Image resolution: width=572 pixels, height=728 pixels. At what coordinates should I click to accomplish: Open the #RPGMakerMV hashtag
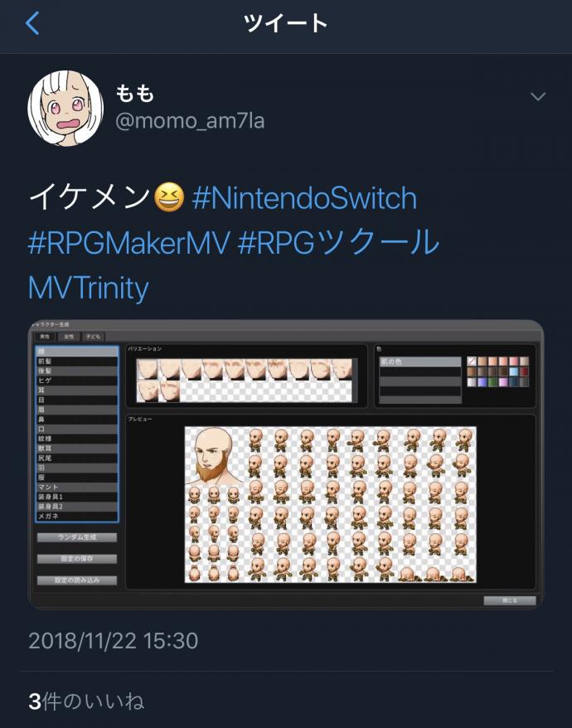pyautogui.click(x=129, y=242)
